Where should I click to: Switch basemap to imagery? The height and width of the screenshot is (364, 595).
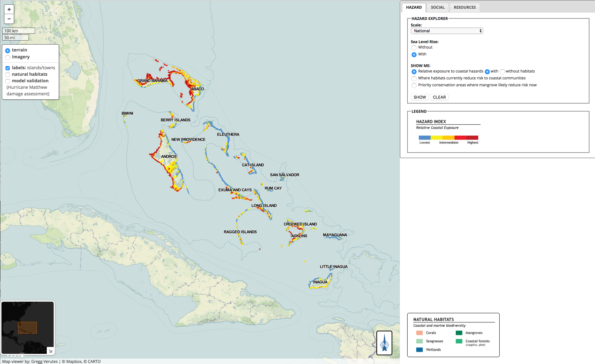pyautogui.click(x=8, y=57)
